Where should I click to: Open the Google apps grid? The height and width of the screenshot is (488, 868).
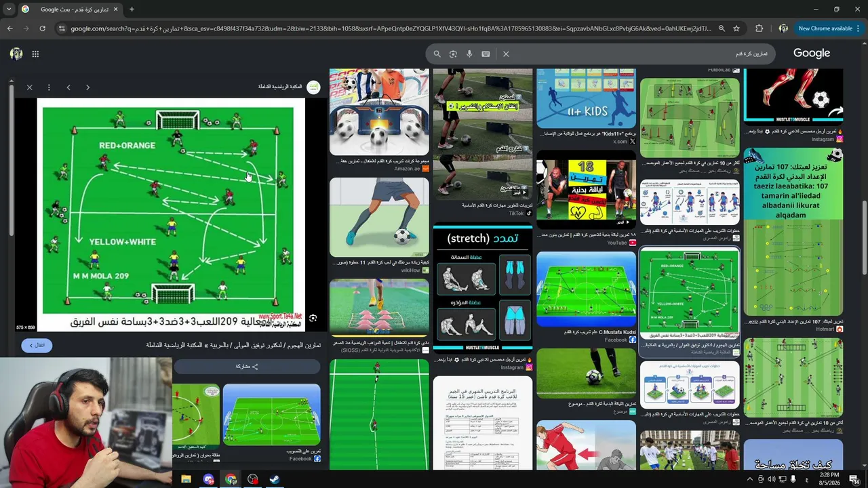pos(35,54)
